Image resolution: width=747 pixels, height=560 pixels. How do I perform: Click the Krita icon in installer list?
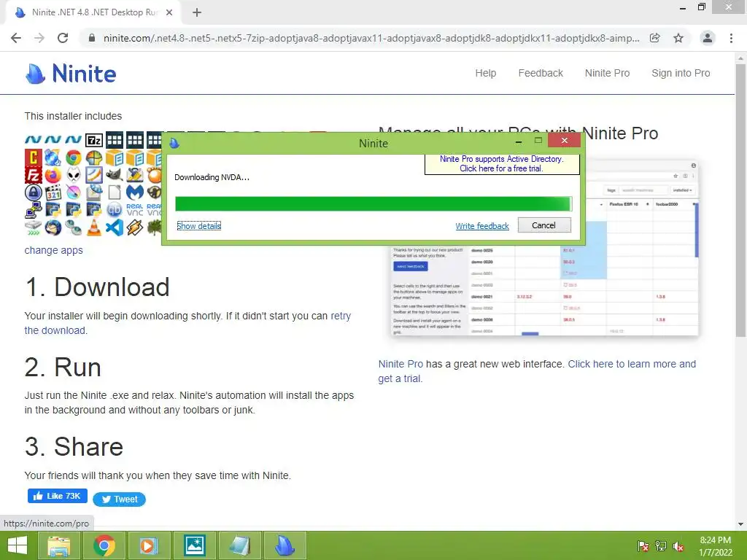click(x=74, y=192)
